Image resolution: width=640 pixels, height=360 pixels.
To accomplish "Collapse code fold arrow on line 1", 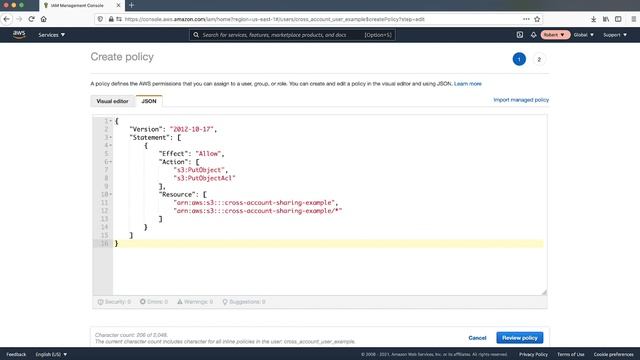I will coord(111,121).
